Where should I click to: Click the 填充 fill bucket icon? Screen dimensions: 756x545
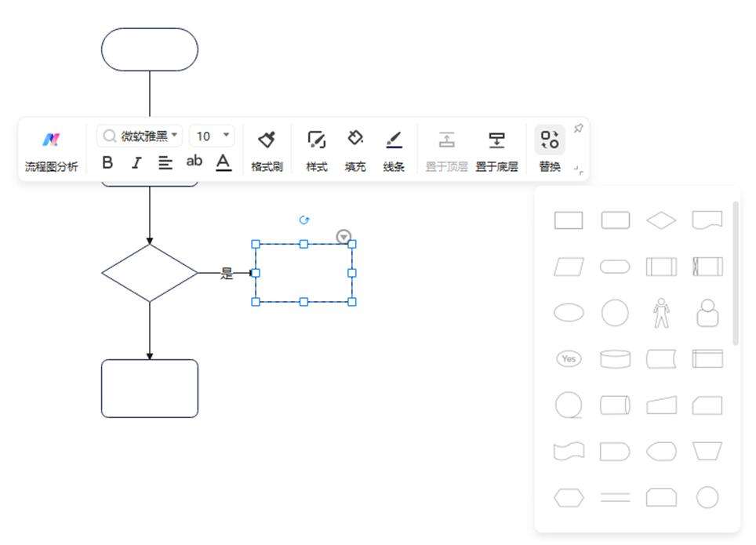tap(355, 140)
